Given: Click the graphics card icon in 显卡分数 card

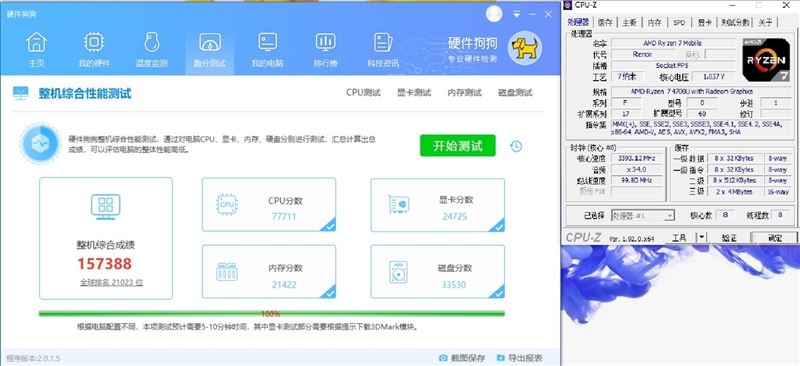Looking at the screenshot, I should pos(398,204).
